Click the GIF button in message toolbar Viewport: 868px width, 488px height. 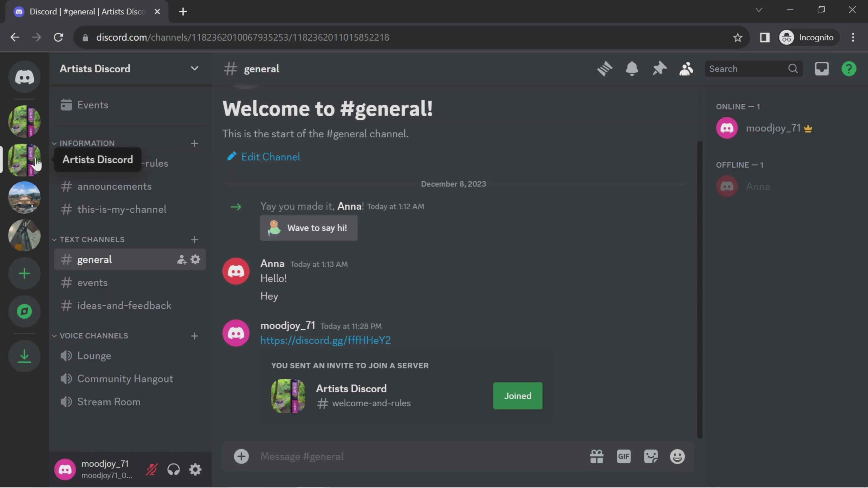[624, 456]
